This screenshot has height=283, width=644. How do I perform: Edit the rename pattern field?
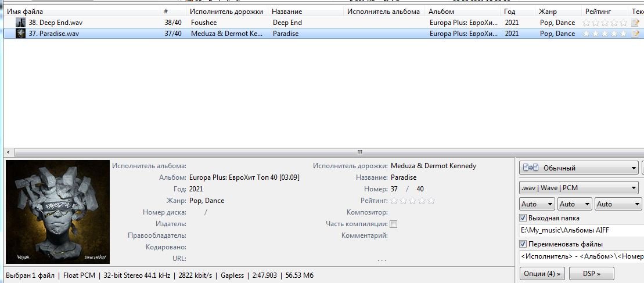[581, 256]
